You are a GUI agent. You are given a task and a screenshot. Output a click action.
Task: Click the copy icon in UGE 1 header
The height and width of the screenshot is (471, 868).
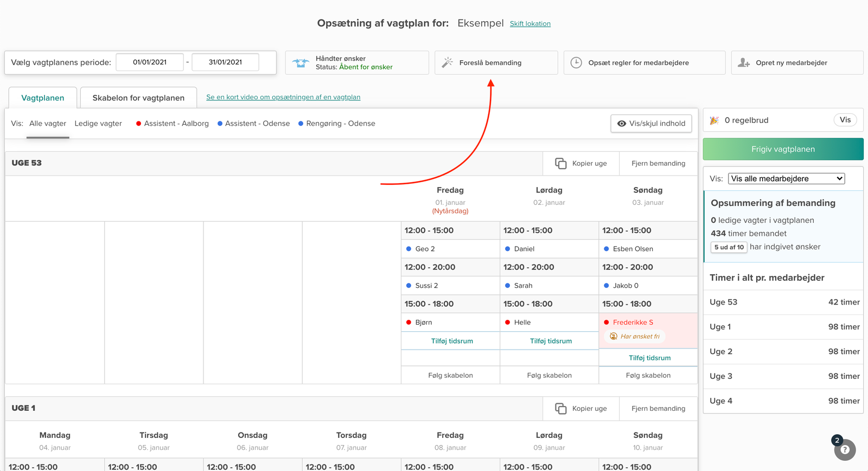click(x=560, y=408)
